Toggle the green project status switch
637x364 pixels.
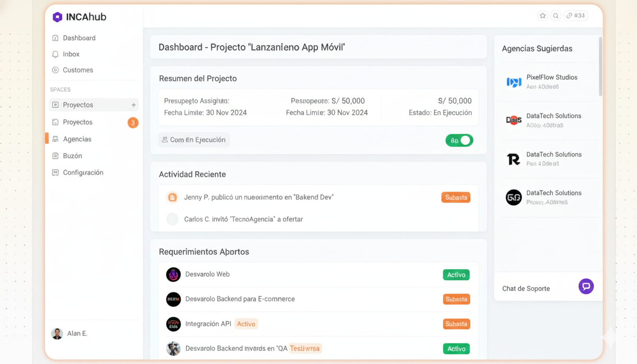(459, 140)
